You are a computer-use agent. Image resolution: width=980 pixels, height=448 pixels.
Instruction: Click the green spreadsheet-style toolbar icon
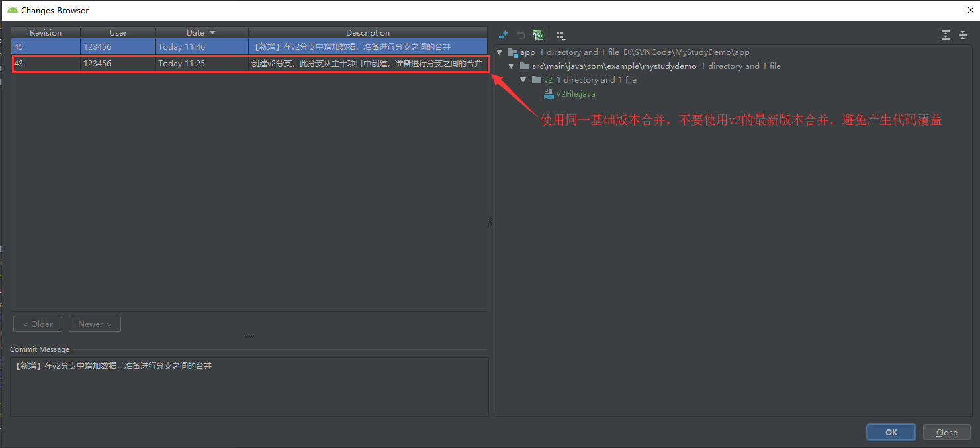coord(537,35)
